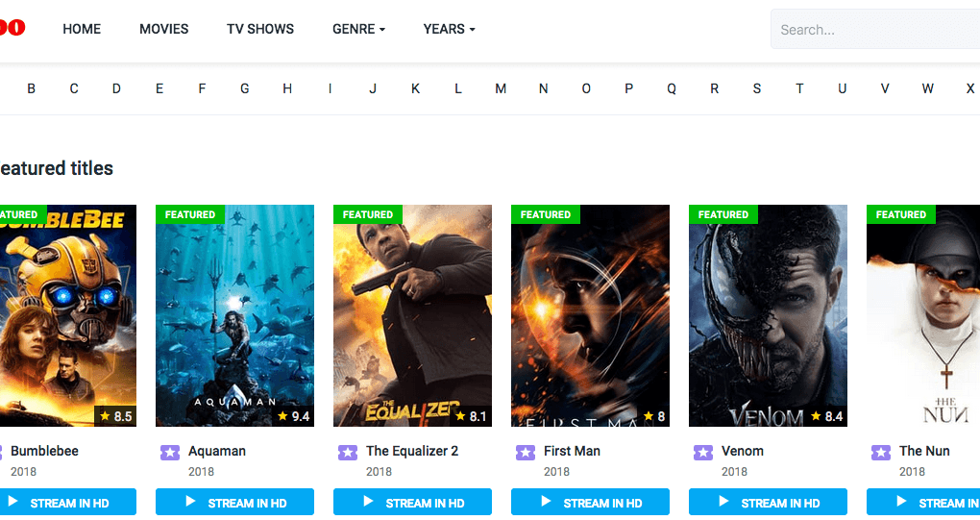Filter titles by letter G
Image resolution: width=980 pixels, height=520 pixels.
(x=244, y=88)
